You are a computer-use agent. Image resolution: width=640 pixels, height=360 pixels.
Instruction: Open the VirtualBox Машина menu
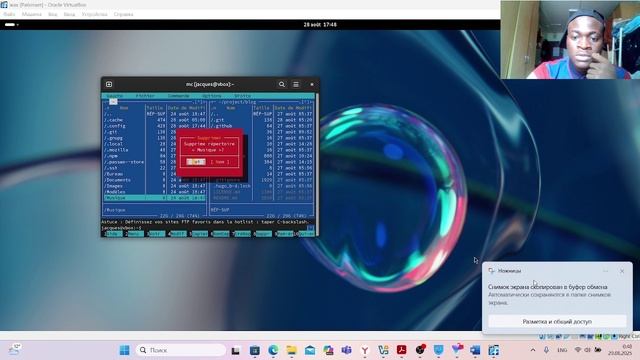point(32,14)
